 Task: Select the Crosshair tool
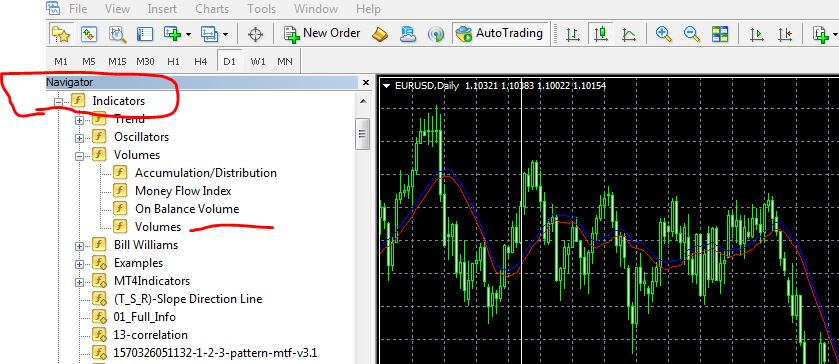[256, 34]
